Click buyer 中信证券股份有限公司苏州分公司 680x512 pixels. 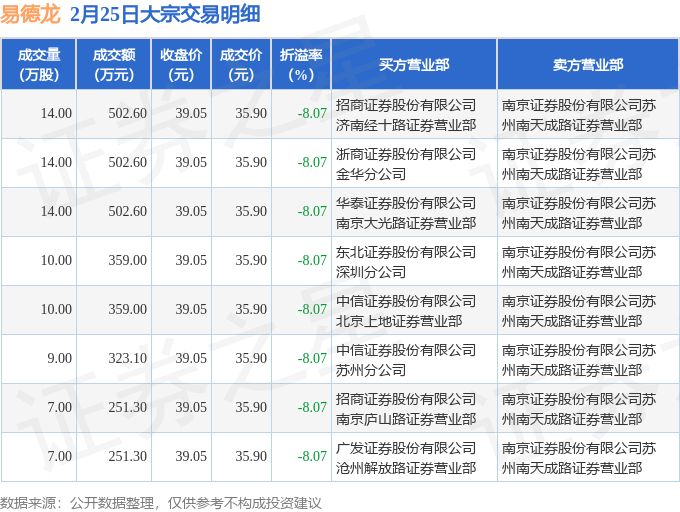[x=406, y=360]
